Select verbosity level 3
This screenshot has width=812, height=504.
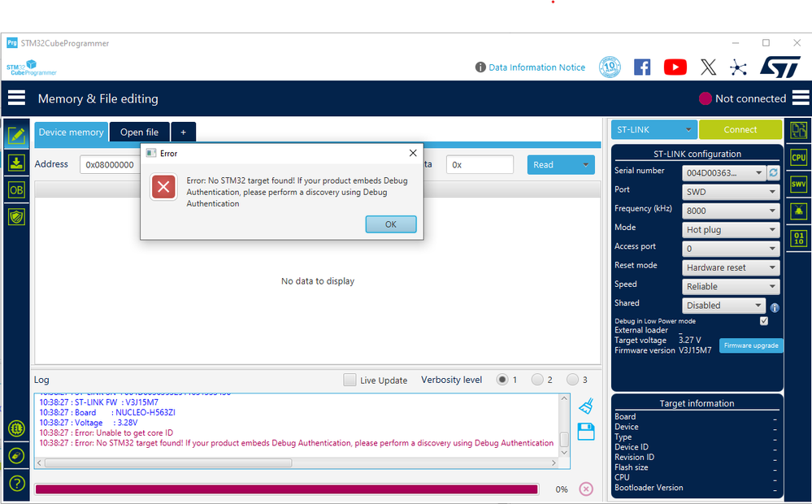[572, 380]
